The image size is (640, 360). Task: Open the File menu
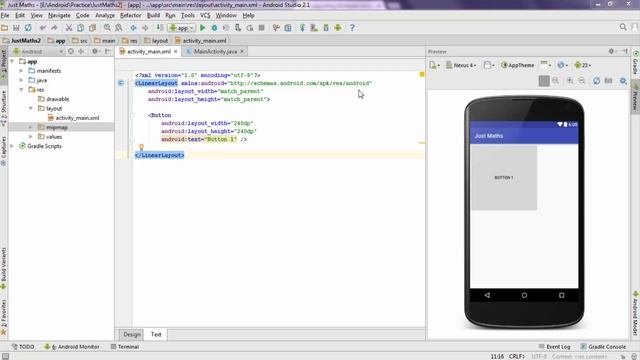pos(5,15)
